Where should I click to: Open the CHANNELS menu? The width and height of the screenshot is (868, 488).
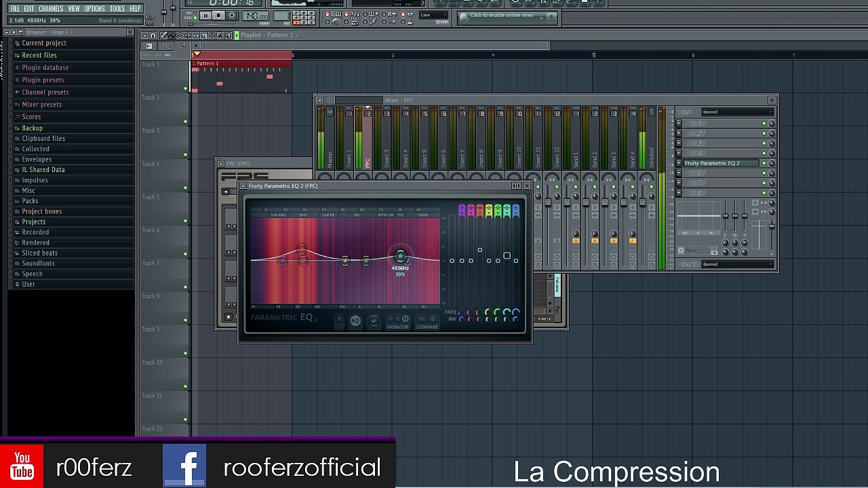(51, 9)
